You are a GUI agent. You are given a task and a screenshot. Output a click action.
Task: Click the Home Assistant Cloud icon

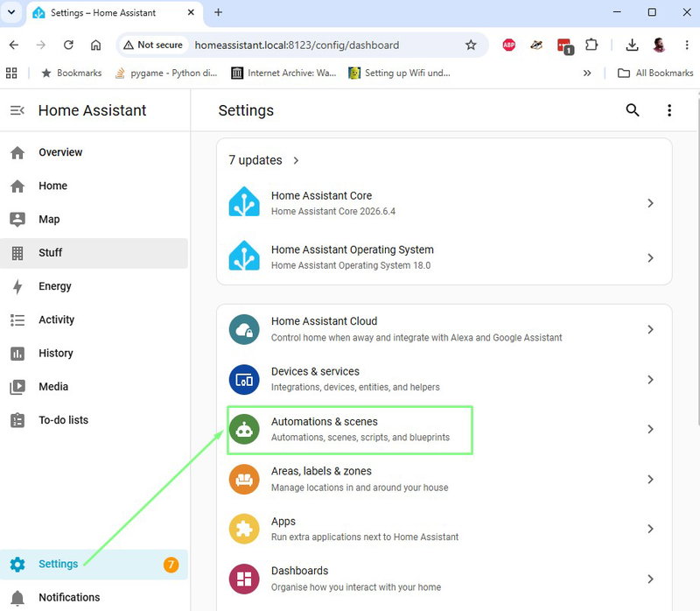[244, 330]
